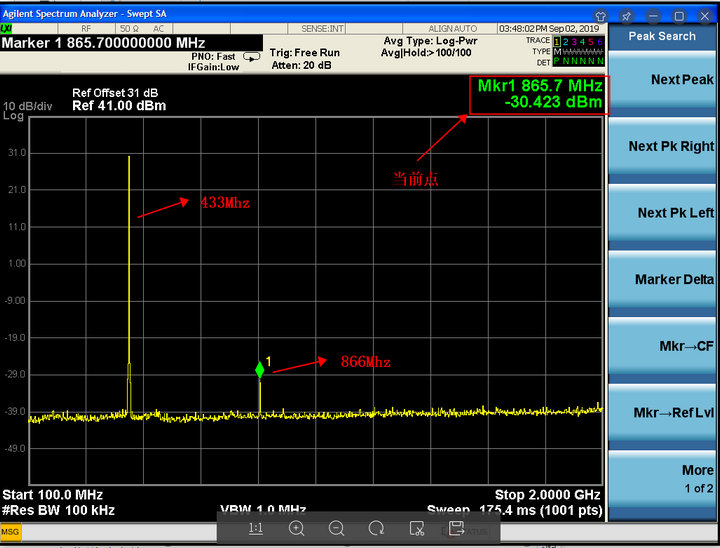Click the Marker 1 frequency readout field
Viewport: 720px width, 548px height.
point(104,43)
